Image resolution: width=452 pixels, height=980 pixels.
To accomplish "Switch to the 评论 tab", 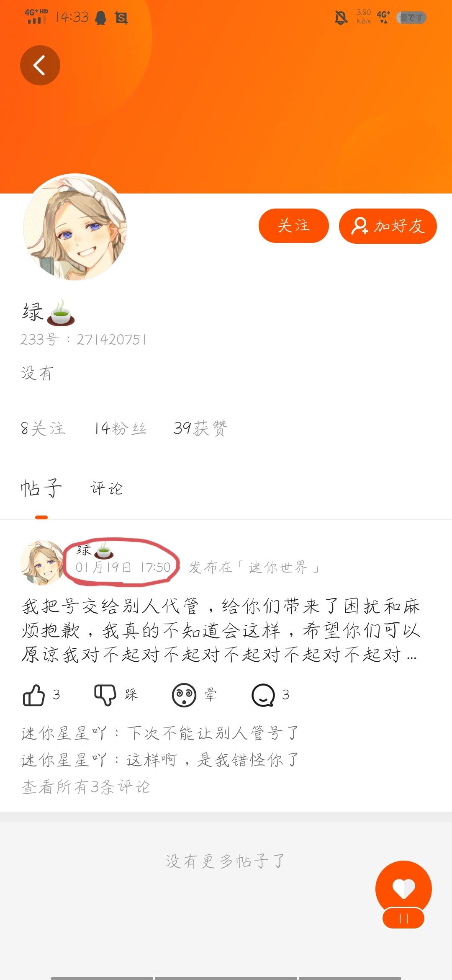I will pos(107,488).
